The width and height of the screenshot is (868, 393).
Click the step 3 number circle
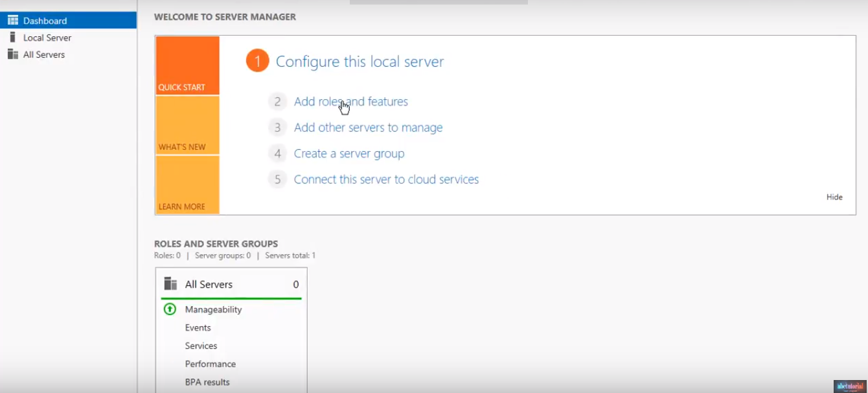pos(277,127)
